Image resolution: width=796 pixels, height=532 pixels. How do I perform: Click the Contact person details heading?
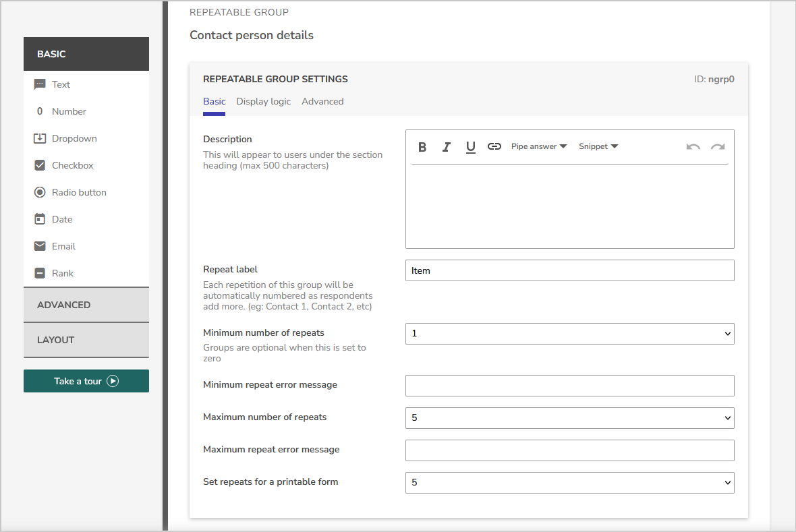point(252,35)
